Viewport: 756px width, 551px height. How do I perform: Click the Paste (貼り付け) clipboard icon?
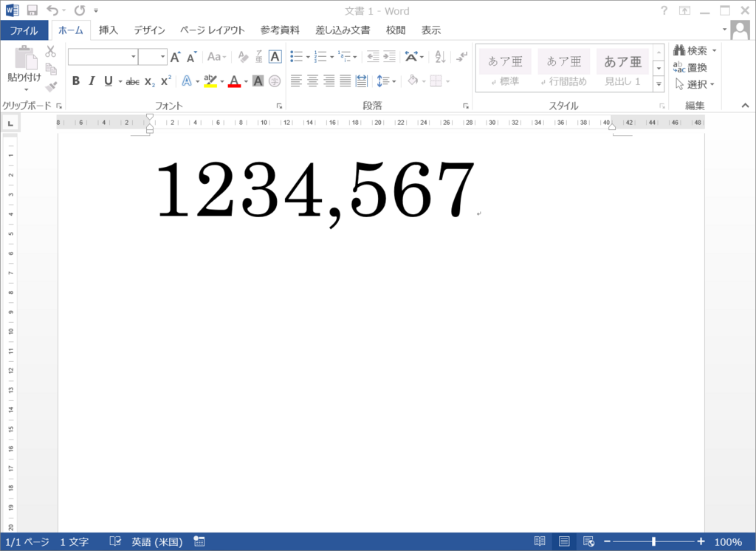tap(24, 59)
